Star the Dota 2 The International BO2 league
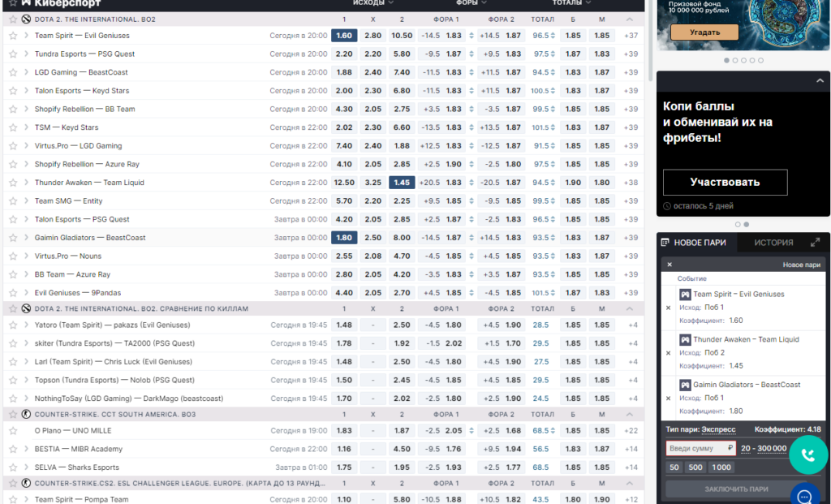 [x=13, y=19]
